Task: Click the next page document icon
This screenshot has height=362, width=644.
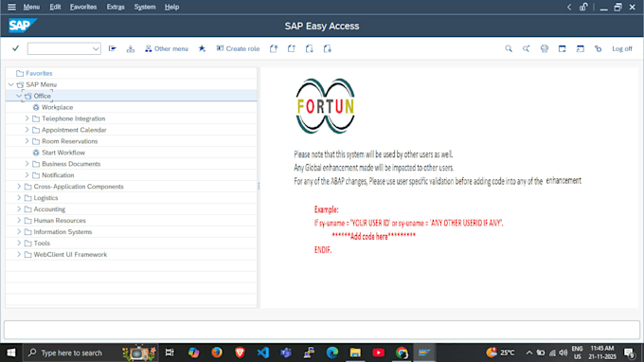Action: (x=310, y=48)
